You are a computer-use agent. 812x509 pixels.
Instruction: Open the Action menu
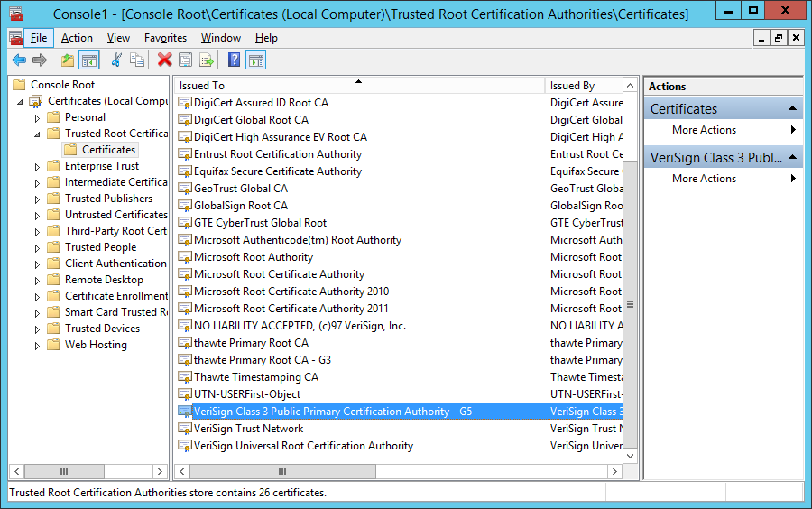(77, 38)
